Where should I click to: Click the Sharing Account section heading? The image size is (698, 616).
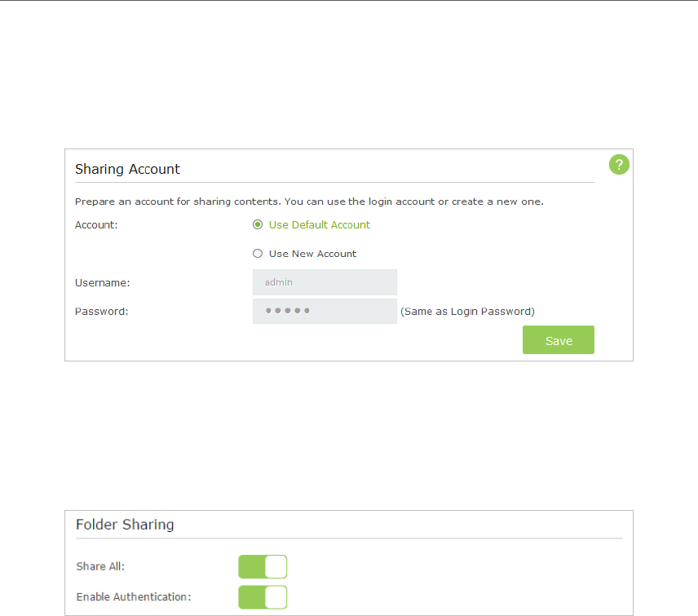(127, 170)
